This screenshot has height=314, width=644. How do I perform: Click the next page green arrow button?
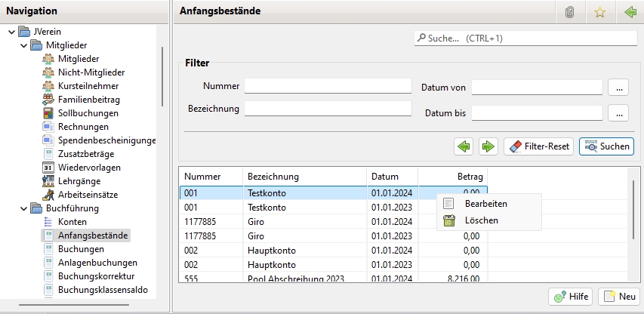coord(488,146)
